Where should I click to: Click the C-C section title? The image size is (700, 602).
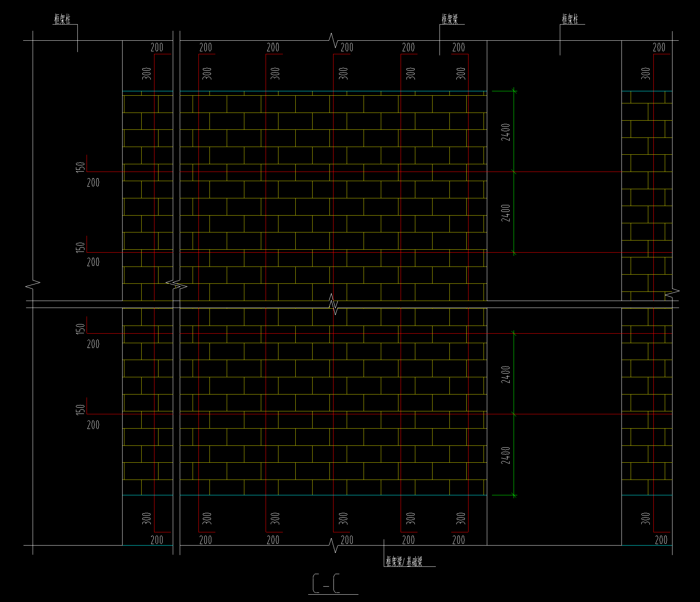(x=326, y=584)
